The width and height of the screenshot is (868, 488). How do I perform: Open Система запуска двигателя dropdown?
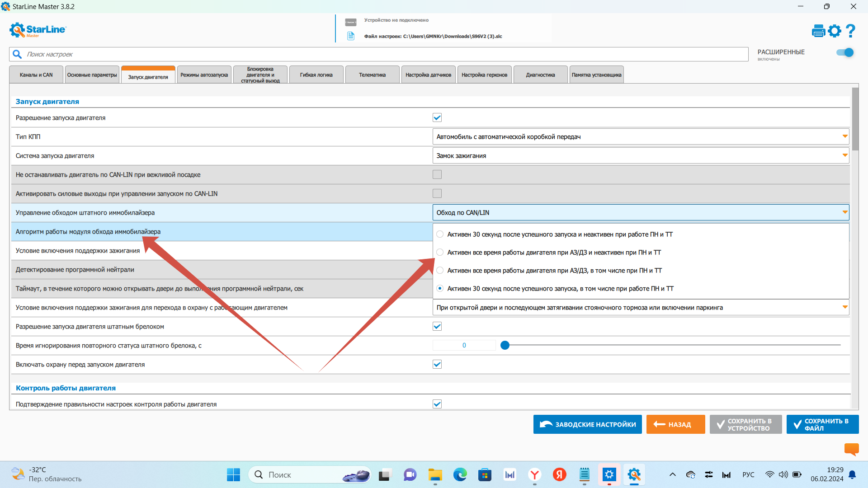tap(641, 155)
